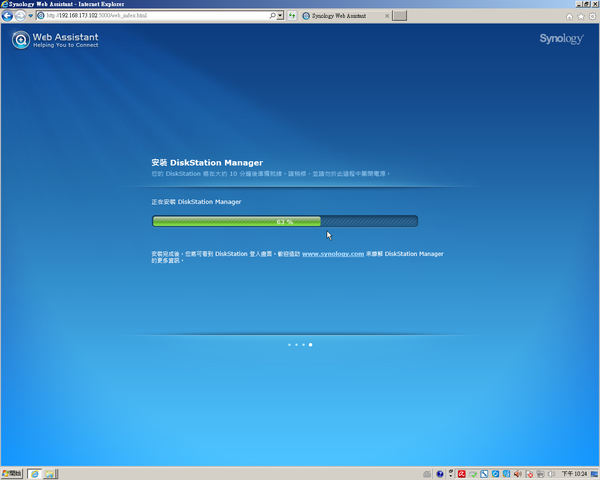Click the grey speaker tray icon
The image size is (600, 480).
[551, 474]
